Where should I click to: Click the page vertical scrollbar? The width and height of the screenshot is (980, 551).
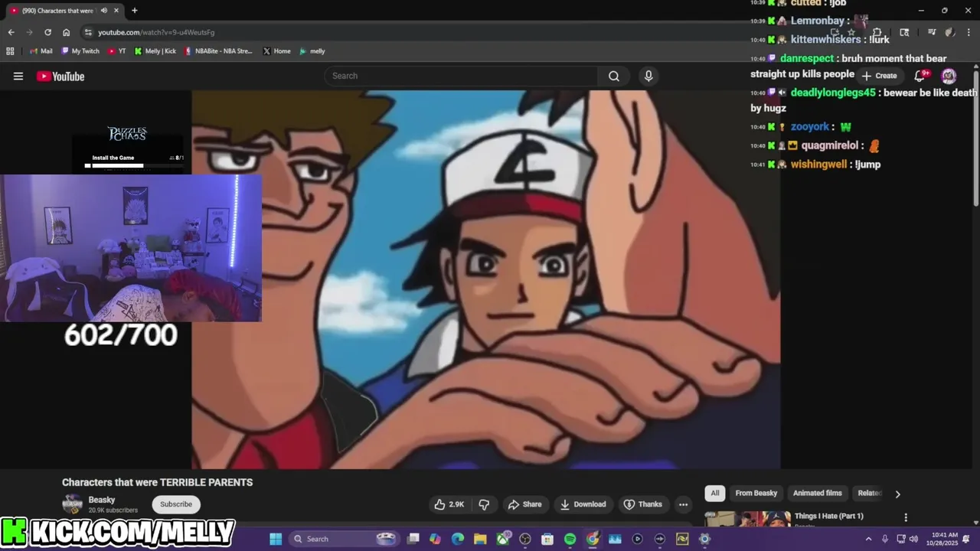pos(975,138)
